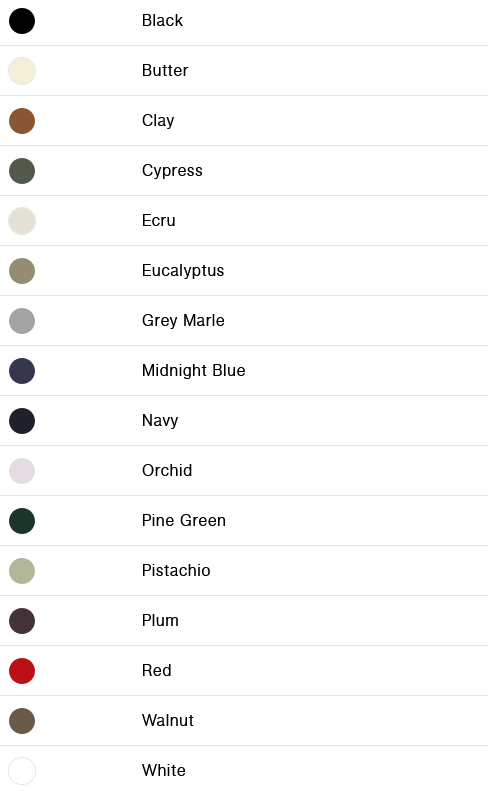Click the Walnut option label

pos(168,720)
